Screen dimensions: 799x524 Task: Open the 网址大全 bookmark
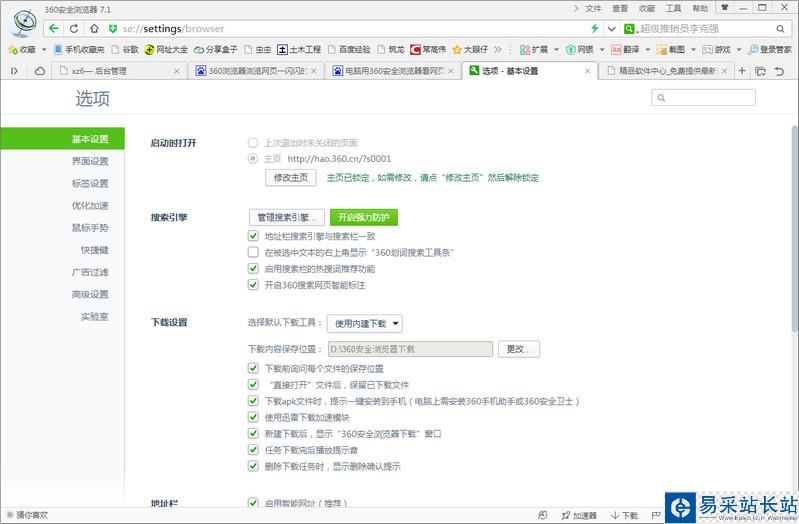tap(166, 49)
